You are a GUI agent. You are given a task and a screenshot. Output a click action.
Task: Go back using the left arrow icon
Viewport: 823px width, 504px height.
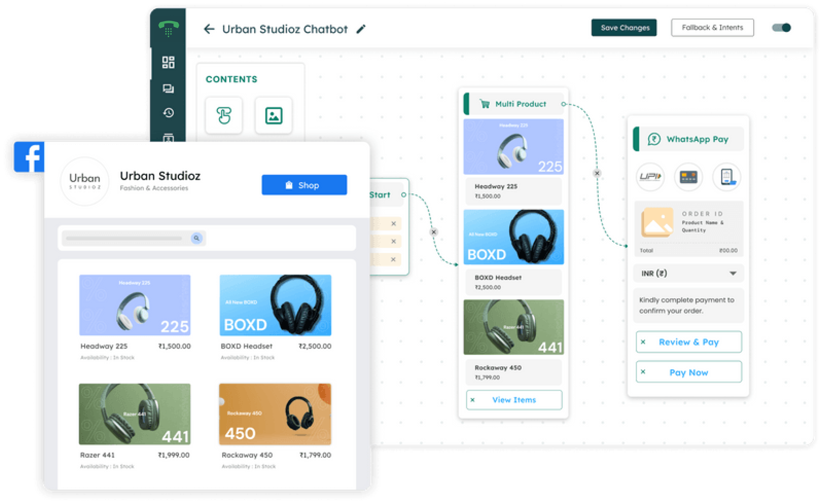pyautogui.click(x=209, y=29)
